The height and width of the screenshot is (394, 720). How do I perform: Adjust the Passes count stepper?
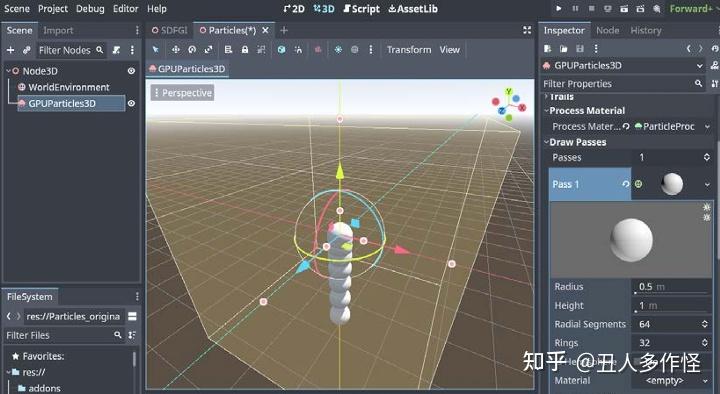pos(706,158)
